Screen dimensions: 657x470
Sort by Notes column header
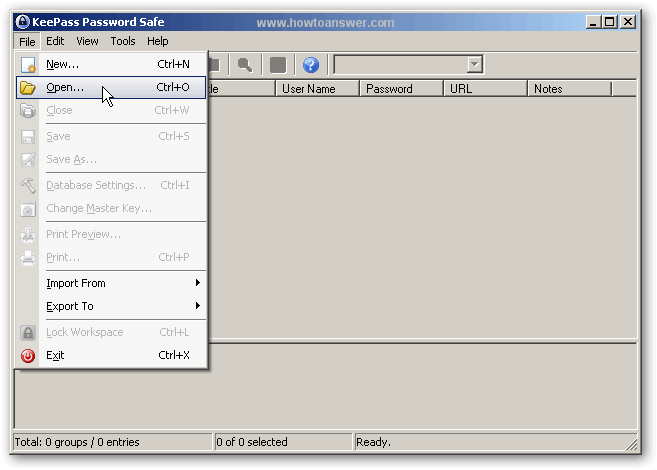(x=569, y=89)
